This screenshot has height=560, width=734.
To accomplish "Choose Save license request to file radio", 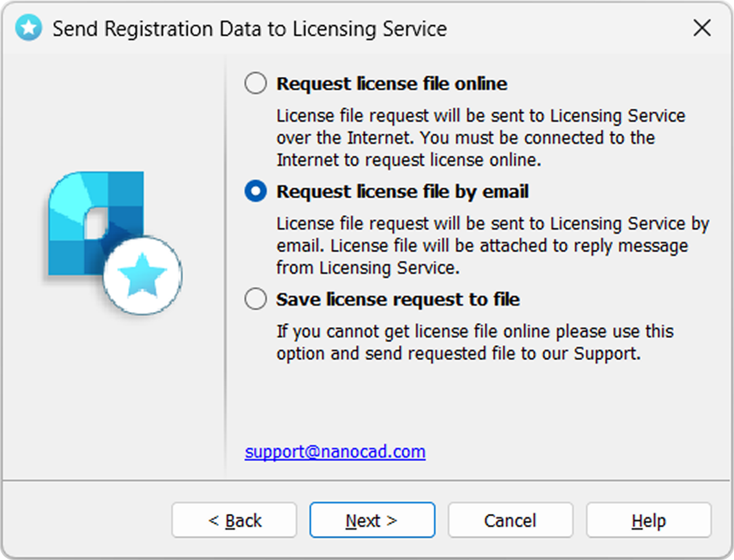I will (x=256, y=298).
